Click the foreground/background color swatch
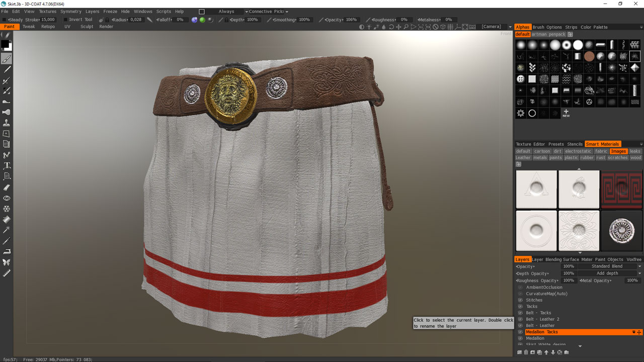The height and width of the screenshot is (362, 644). pos(6,45)
